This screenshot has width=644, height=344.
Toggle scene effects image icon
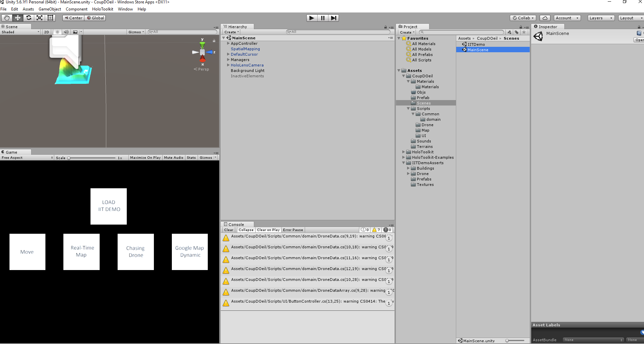pos(75,32)
